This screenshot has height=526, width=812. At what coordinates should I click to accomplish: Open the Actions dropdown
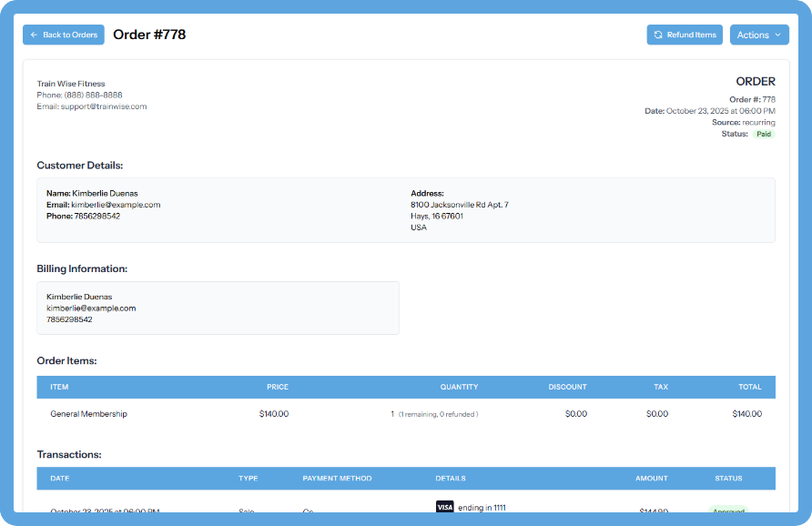pos(758,35)
